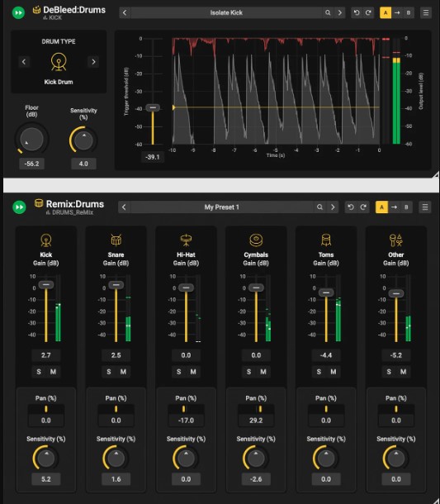Go to next preset in Remix:Drums
Screen dimensions: 440x504
[x=333, y=207]
